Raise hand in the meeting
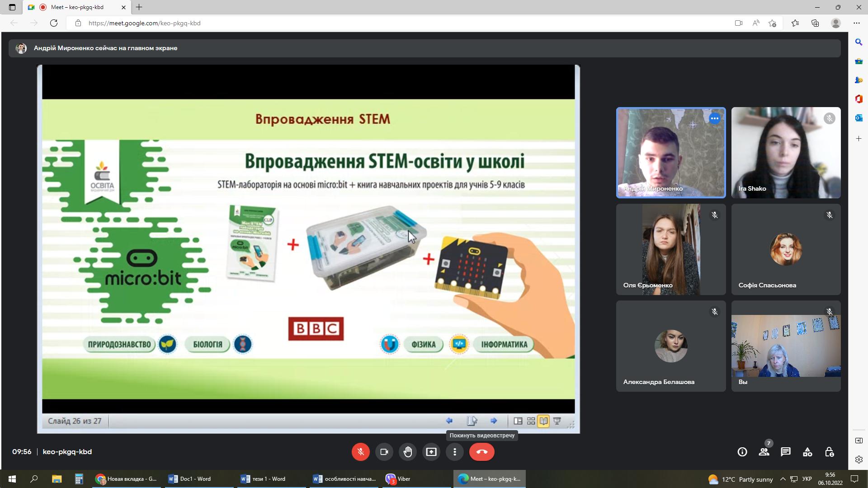Viewport: 868px width, 488px height. click(x=408, y=452)
